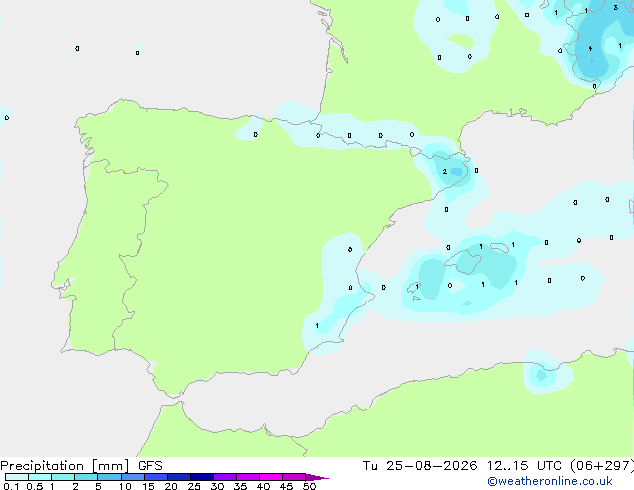
Task: Click the '0.1' legend scale label
Action: point(11,486)
